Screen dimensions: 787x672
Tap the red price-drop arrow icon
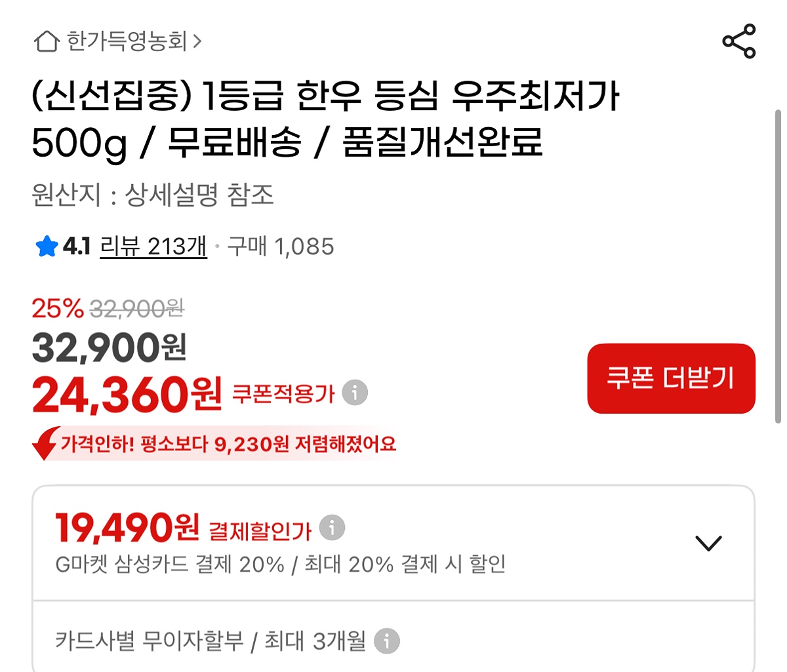tap(45, 444)
